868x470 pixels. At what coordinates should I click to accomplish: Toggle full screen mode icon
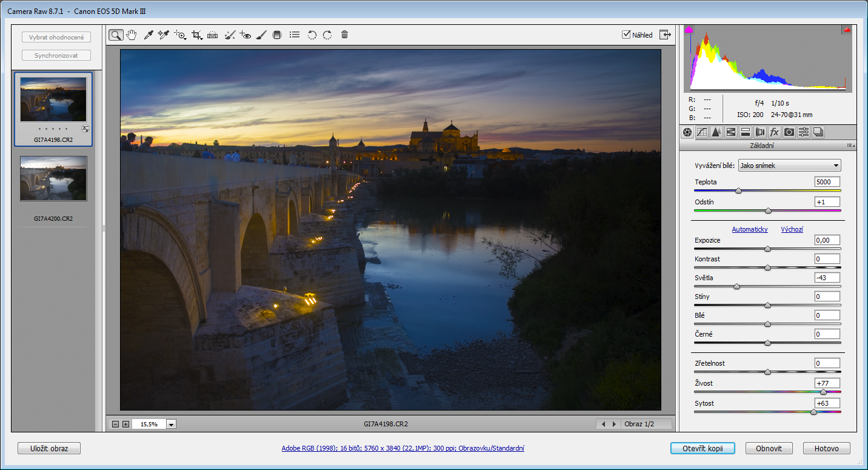666,35
